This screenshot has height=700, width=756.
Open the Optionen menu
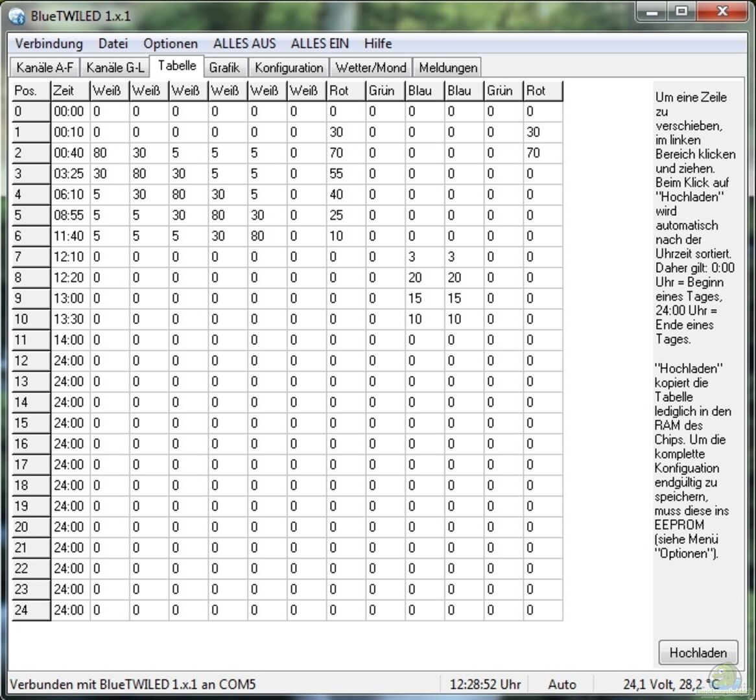171,43
